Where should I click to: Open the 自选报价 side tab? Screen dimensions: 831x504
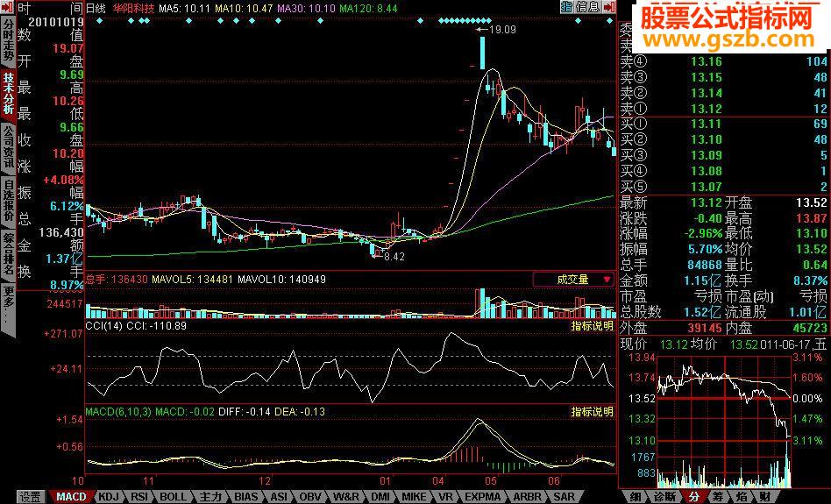[9, 201]
